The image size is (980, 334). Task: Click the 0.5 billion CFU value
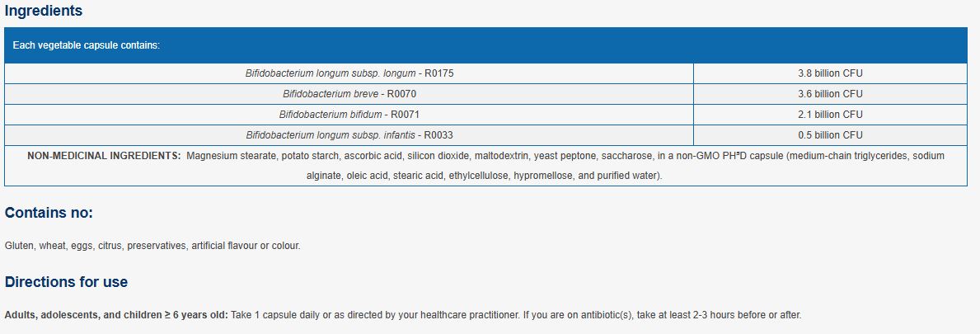830,135
